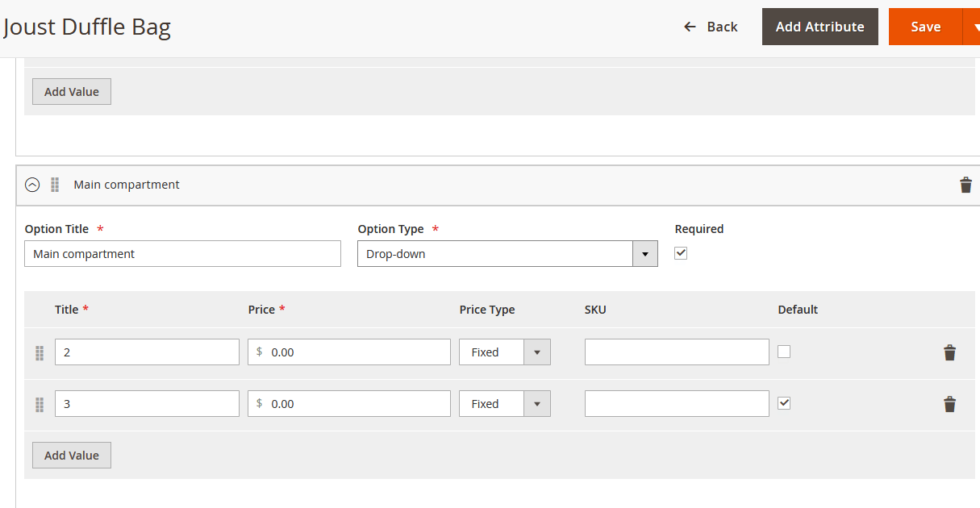
Task: Open the Save split-button arrow
Action: (x=976, y=26)
